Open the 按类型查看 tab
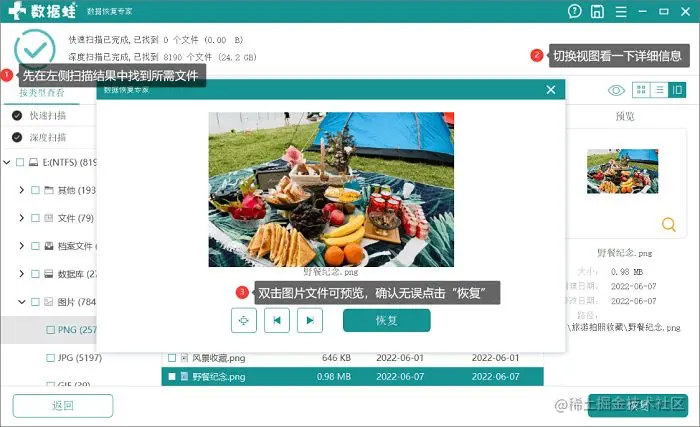The image size is (700, 427). [42, 92]
